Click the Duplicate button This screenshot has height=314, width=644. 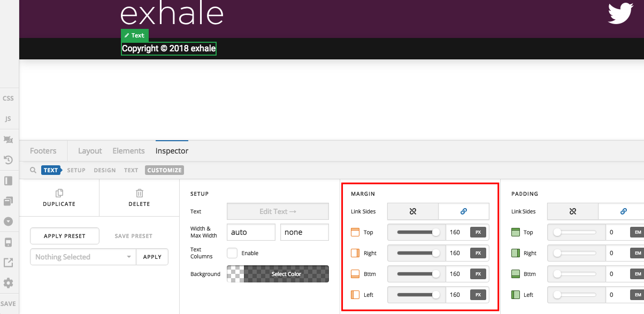click(59, 197)
